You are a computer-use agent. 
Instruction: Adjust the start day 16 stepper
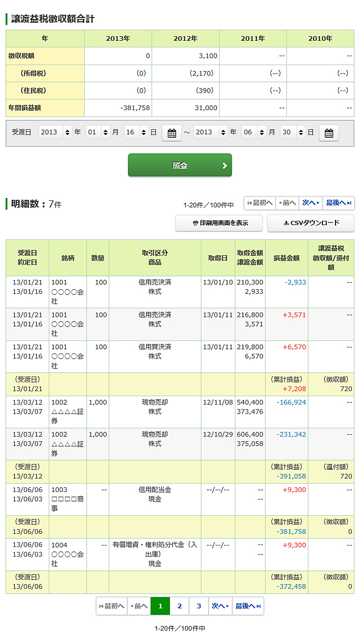click(136, 132)
